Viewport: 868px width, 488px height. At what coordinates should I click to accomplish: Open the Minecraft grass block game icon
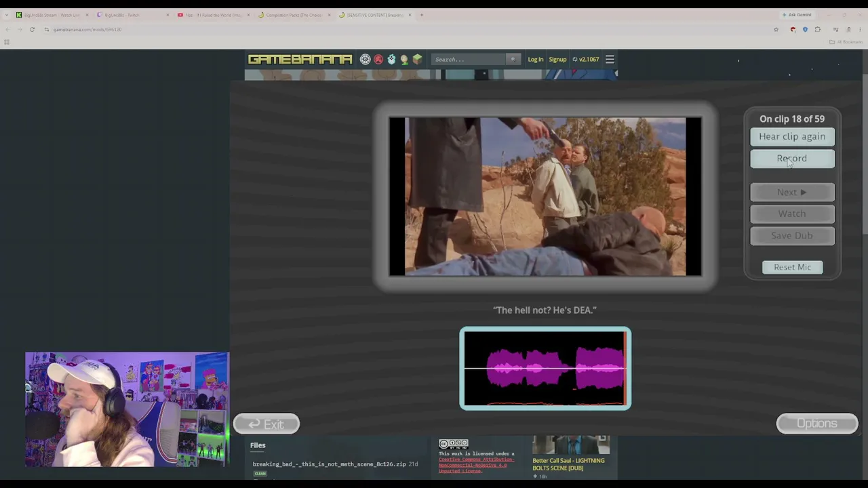pyautogui.click(x=417, y=60)
